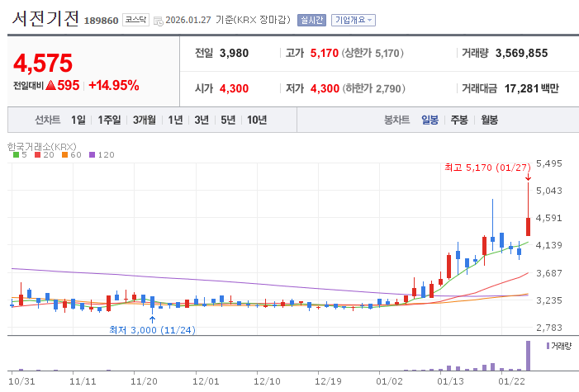Click the current price 4,575
Screen dimensions: 579x392
coord(43,63)
